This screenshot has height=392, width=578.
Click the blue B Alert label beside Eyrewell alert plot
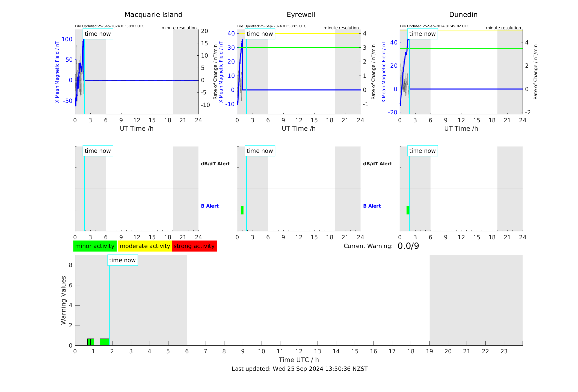pos(372,206)
